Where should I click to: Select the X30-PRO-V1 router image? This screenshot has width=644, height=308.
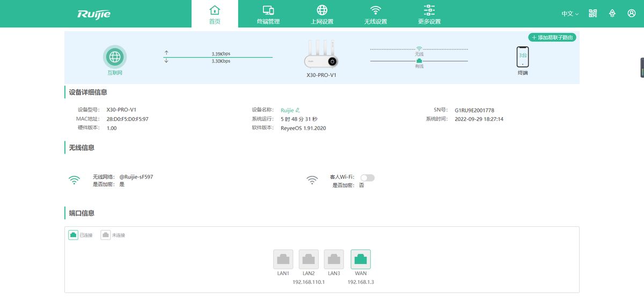(321, 55)
